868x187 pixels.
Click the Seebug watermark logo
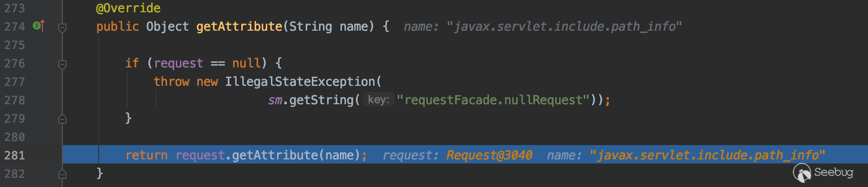(x=823, y=173)
